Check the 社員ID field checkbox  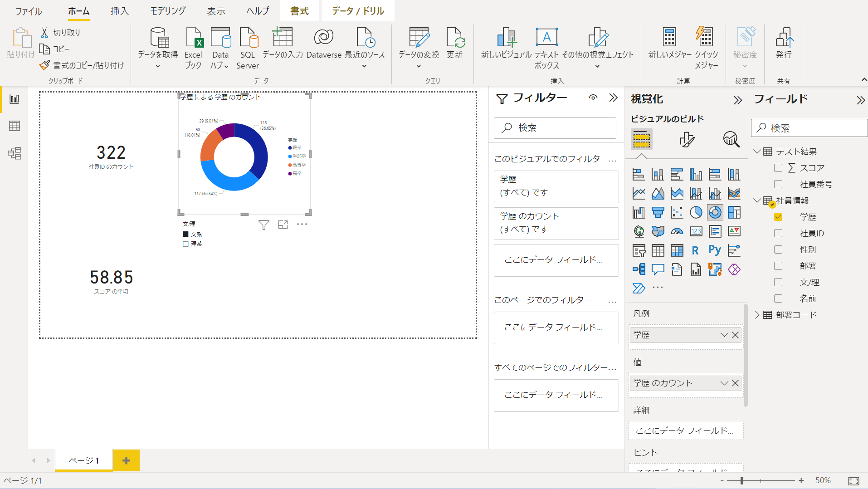[778, 233]
